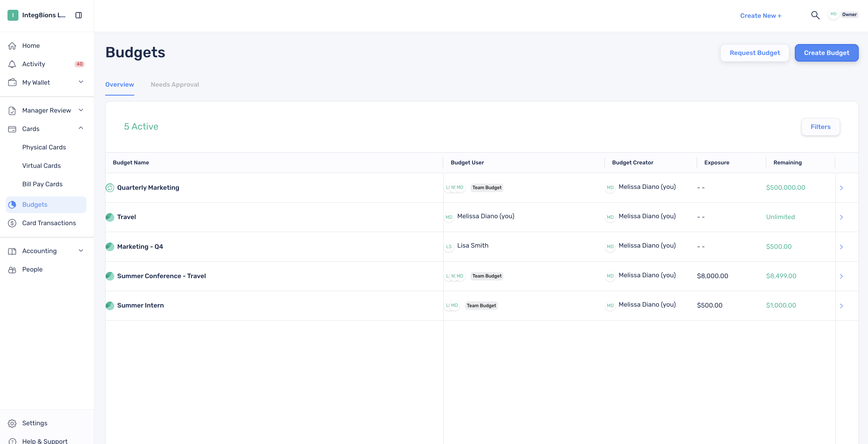This screenshot has width=868, height=444.
Task: Click the Budget User column header
Action: tap(467, 163)
